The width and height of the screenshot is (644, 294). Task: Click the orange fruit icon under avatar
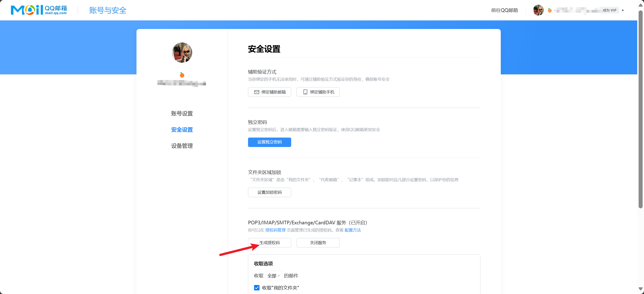click(x=182, y=75)
